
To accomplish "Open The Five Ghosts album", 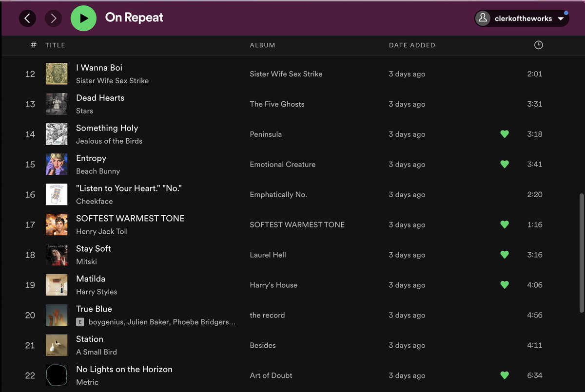I will pyautogui.click(x=277, y=104).
